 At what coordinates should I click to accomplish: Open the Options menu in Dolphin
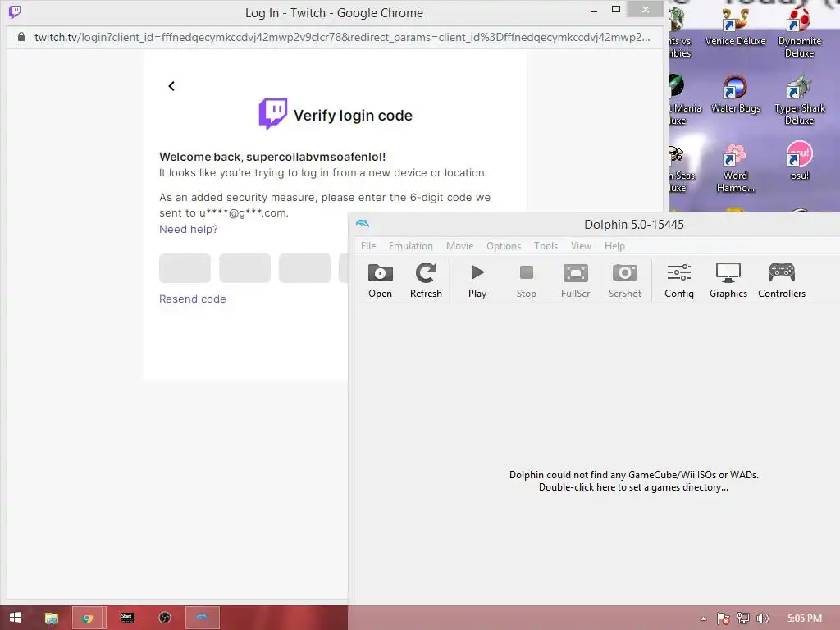click(504, 246)
